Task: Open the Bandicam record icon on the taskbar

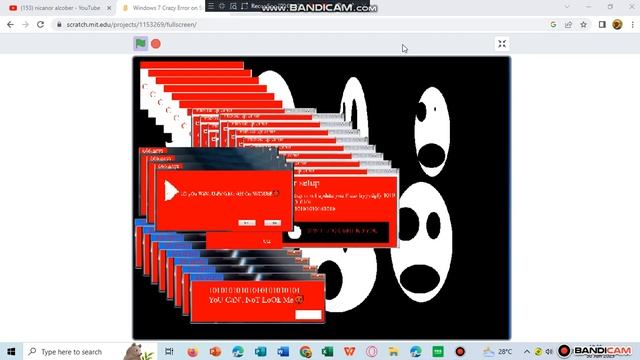Action: 460,351
